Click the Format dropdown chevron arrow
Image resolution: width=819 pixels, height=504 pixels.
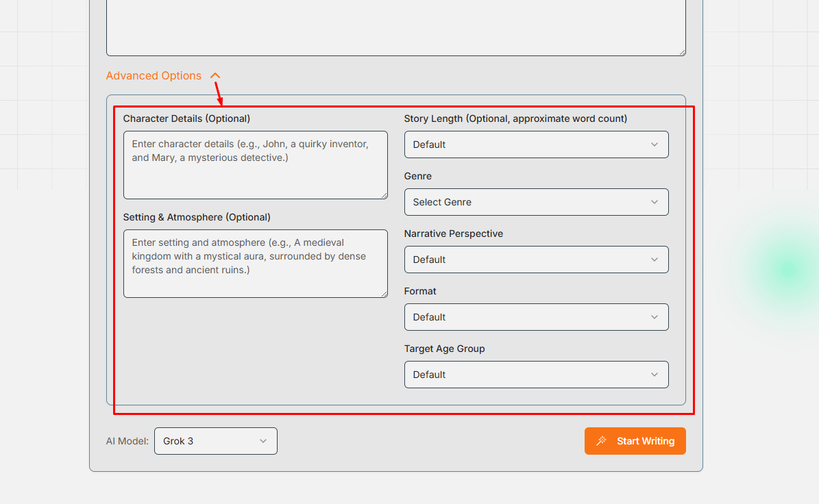pos(654,317)
